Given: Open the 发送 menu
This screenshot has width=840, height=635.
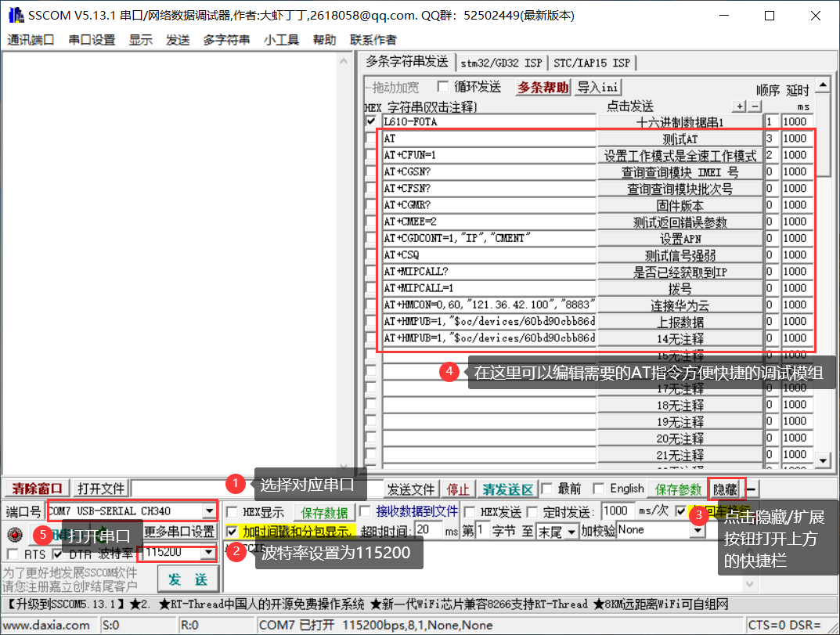Looking at the screenshot, I should point(178,40).
